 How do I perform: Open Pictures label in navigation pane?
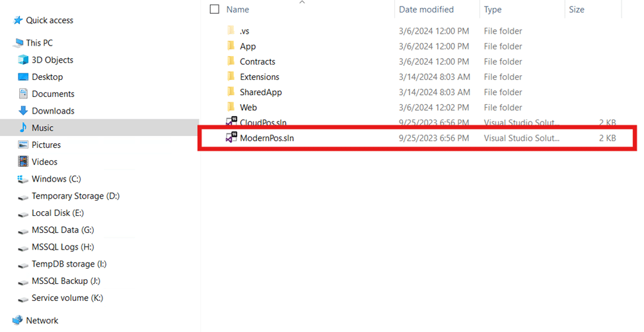(x=46, y=145)
